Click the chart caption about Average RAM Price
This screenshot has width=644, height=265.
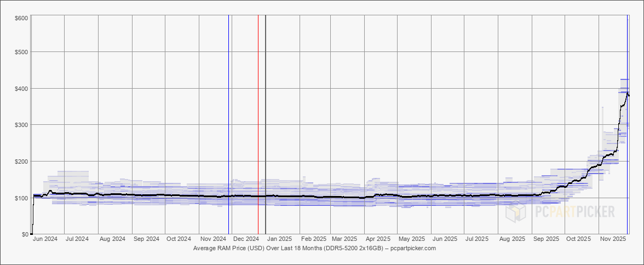pos(314,248)
